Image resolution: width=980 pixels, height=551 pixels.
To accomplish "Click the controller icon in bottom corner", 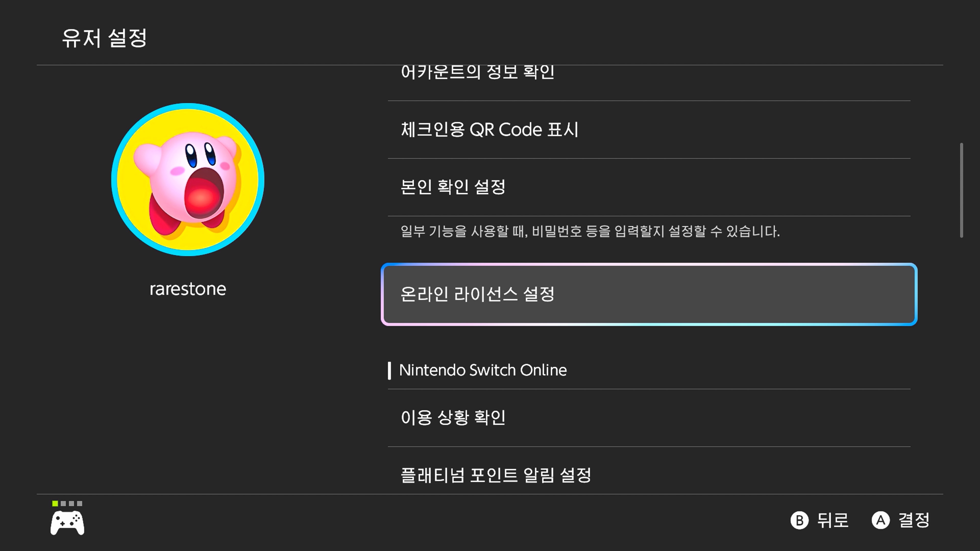I will tap(67, 523).
